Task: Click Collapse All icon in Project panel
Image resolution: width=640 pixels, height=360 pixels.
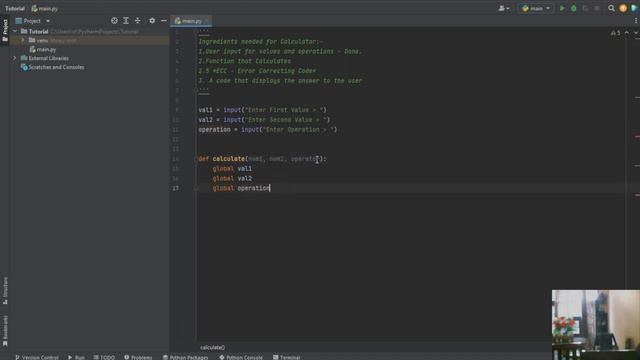Action: coord(138,20)
